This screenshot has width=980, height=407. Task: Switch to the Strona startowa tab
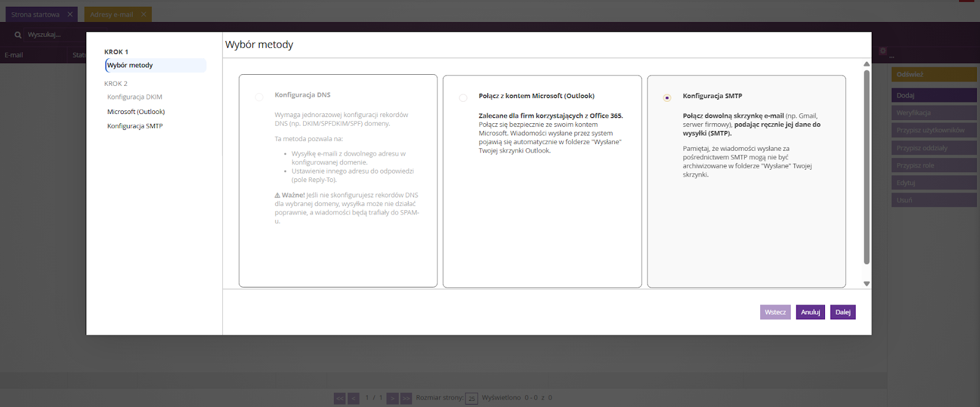[36, 14]
